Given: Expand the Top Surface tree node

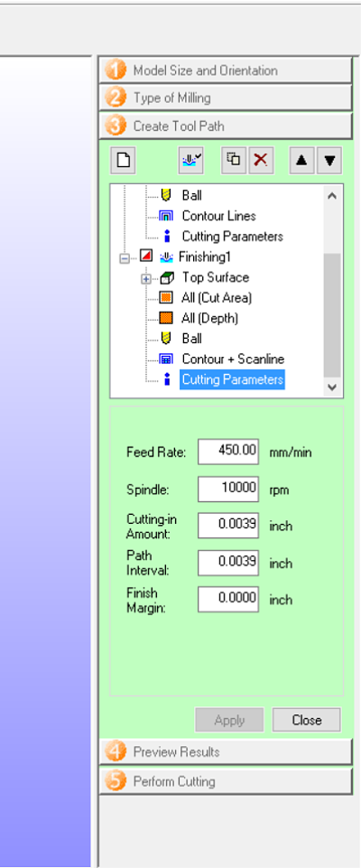Looking at the screenshot, I should tap(146, 278).
